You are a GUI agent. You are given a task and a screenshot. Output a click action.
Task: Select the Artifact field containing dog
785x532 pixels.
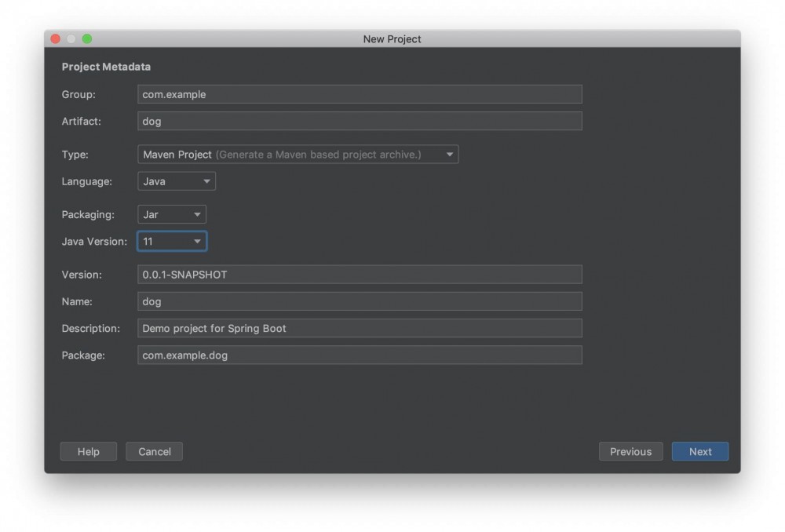coord(359,121)
